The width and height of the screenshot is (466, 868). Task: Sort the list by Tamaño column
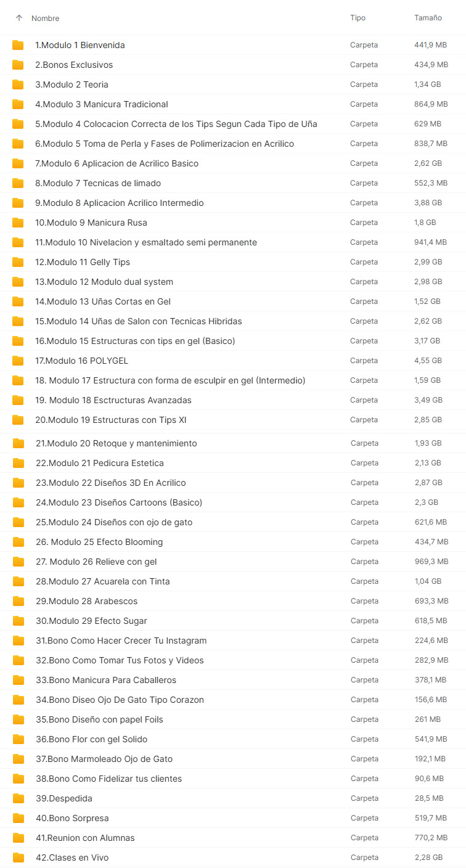(x=428, y=18)
